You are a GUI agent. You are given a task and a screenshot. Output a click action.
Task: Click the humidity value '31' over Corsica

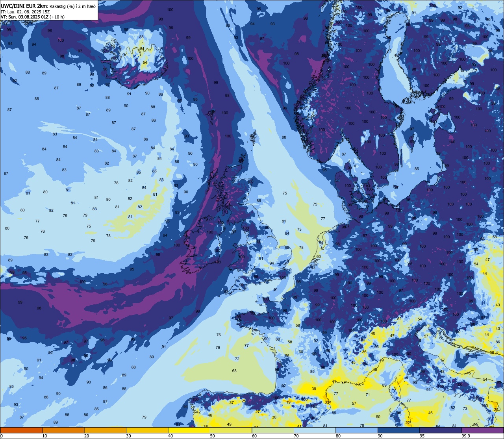click(396, 389)
